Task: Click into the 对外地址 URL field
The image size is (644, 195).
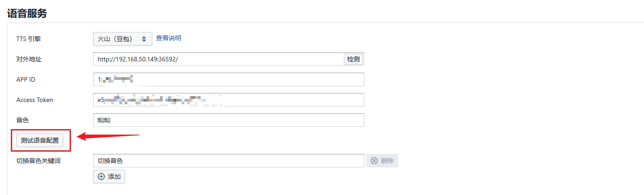Action: pos(217,59)
